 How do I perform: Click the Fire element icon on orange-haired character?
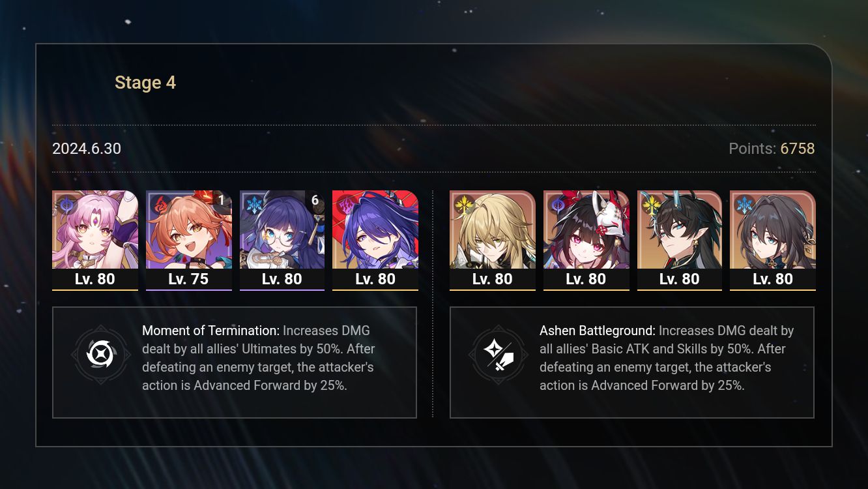click(158, 203)
